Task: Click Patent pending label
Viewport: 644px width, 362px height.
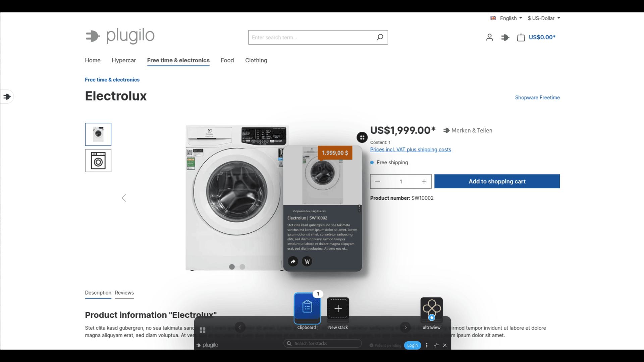Action: coord(385,346)
